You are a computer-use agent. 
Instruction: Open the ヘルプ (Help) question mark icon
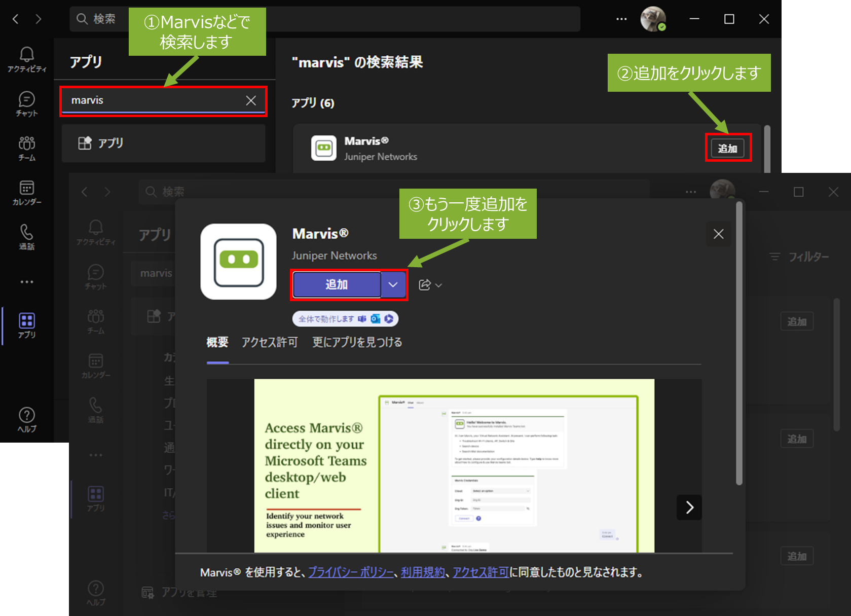pos(26,420)
